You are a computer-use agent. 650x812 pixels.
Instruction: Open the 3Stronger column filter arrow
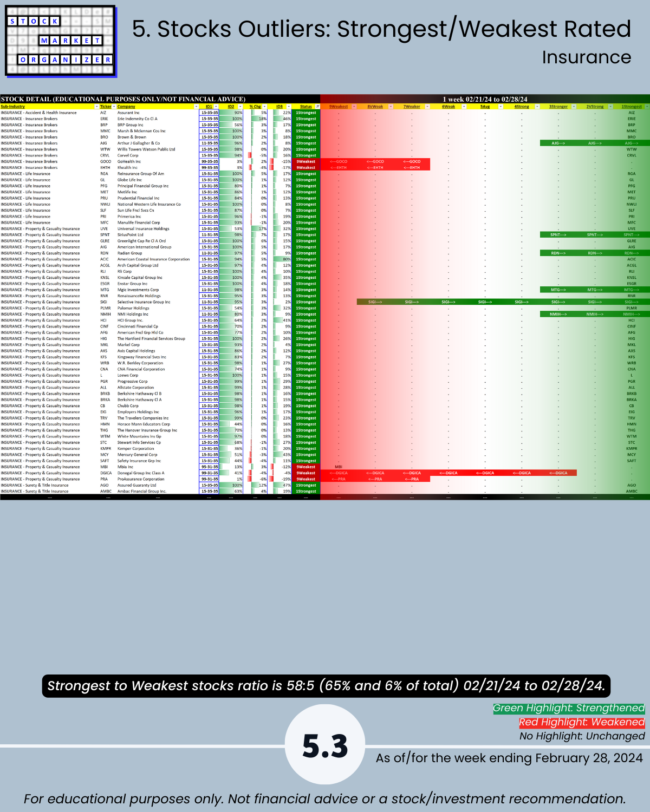click(x=574, y=107)
